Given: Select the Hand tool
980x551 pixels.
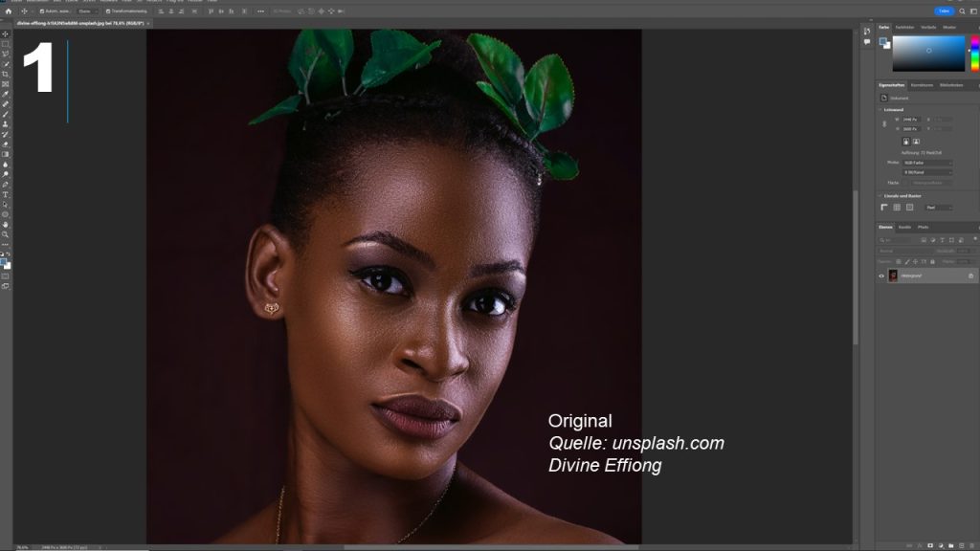Looking at the screenshot, I should coord(6,224).
